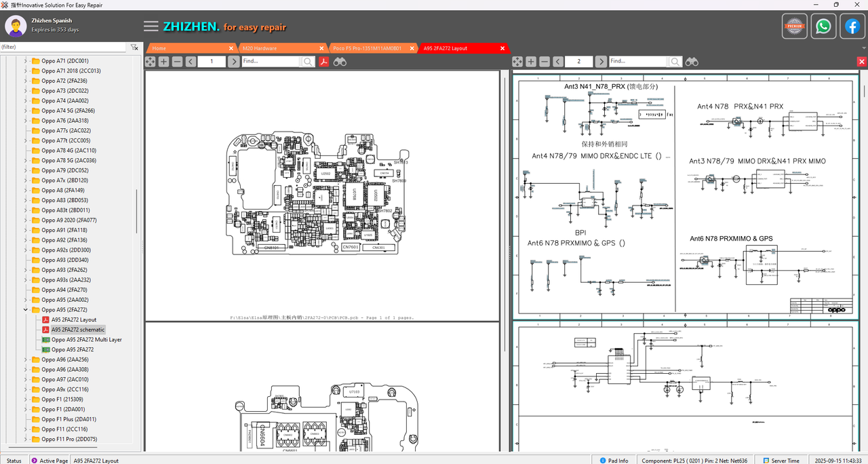Select Oppo A78 4G (2AC110) folder
Screen dimensions: 868x464
coord(68,151)
